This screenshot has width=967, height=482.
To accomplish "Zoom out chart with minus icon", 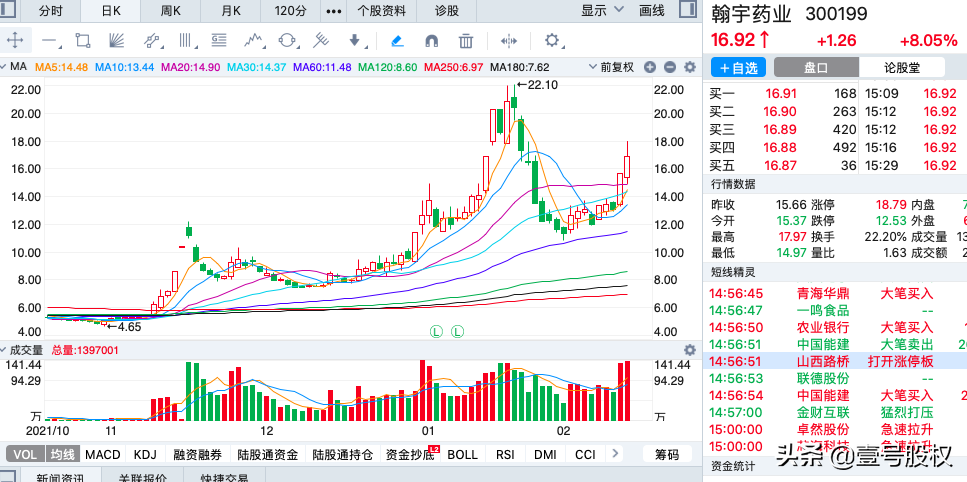I will pos(670,67).
